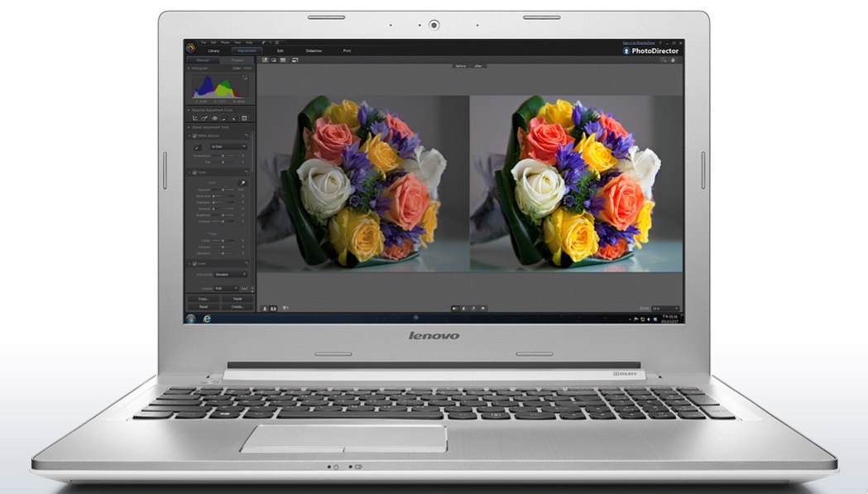Screen dimensions: 868x494
Task: Open the Standard level preset dropdown
Action: pos(231,273)
